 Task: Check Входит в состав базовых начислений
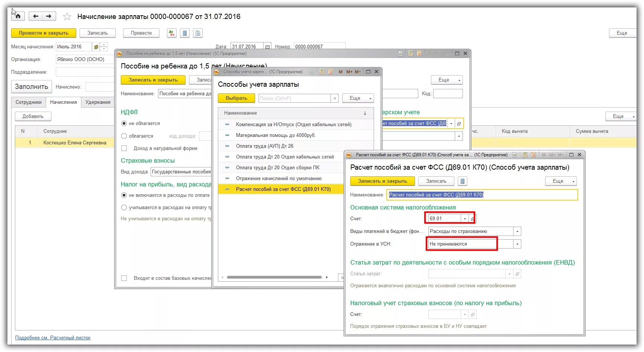(124, 278)
